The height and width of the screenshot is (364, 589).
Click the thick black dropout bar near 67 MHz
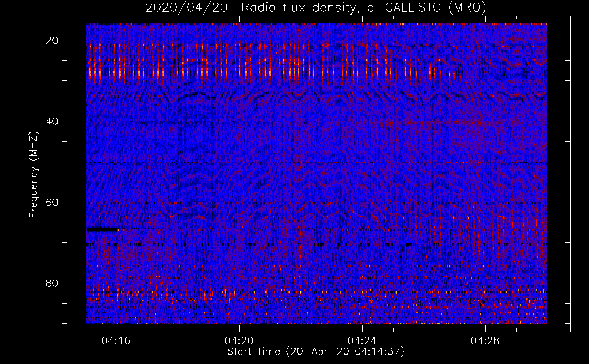102,230
